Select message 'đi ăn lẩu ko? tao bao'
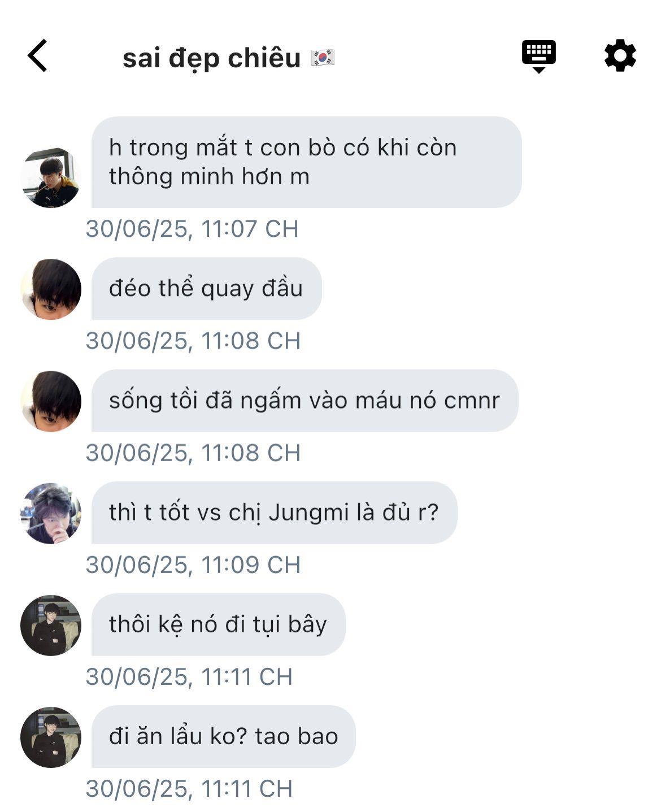 coord(223,736)
